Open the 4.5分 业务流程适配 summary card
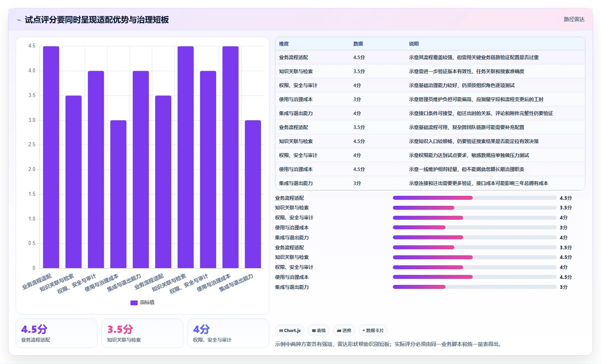601x364 pixels. pyautogui.click(x=56, y=333)
